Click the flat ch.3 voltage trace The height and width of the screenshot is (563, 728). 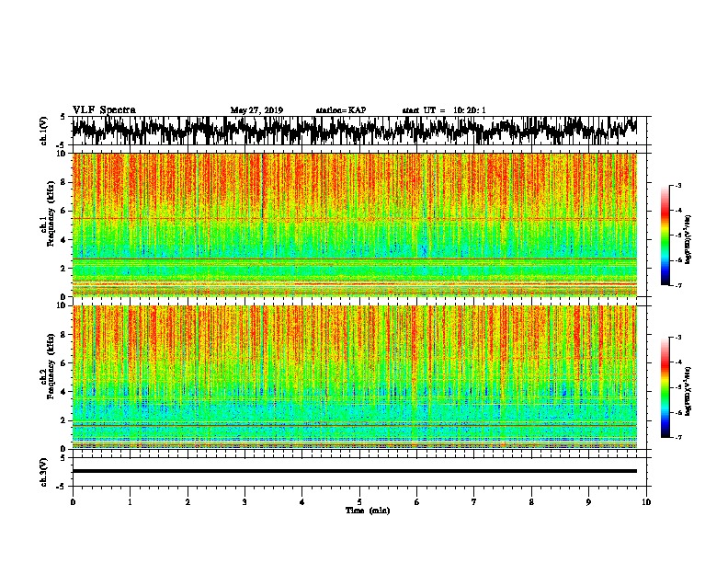354,471
